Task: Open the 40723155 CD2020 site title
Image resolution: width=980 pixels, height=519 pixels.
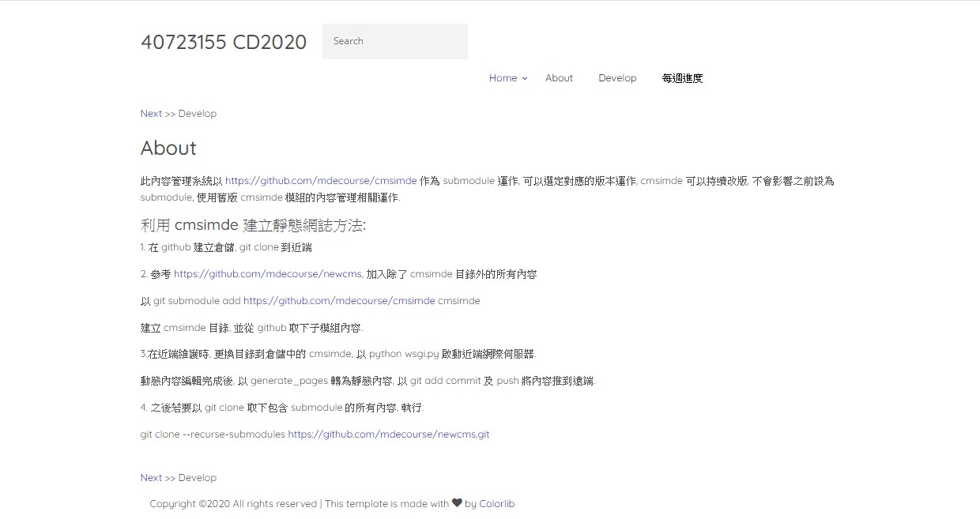Action: (x=224, y=42)
